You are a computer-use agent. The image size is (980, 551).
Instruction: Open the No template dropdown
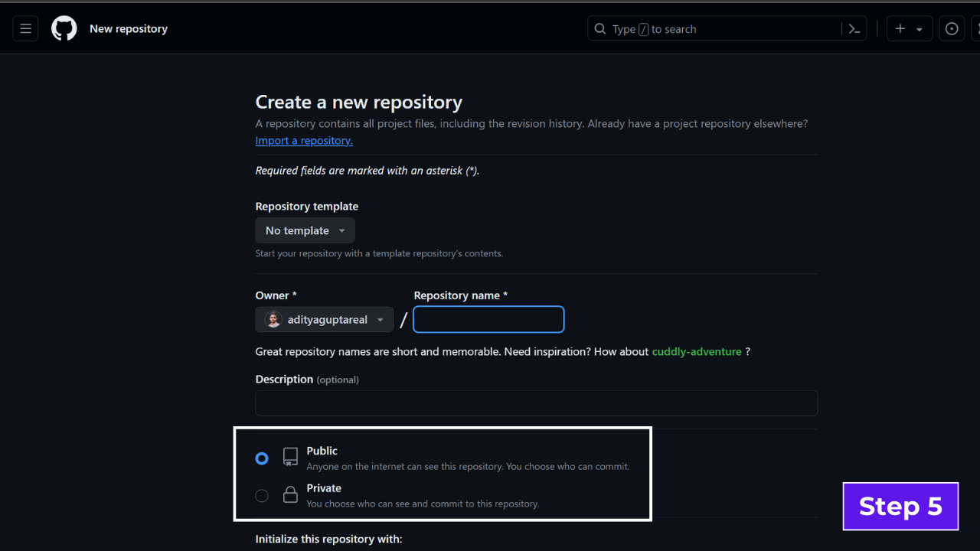coord(305,230)
